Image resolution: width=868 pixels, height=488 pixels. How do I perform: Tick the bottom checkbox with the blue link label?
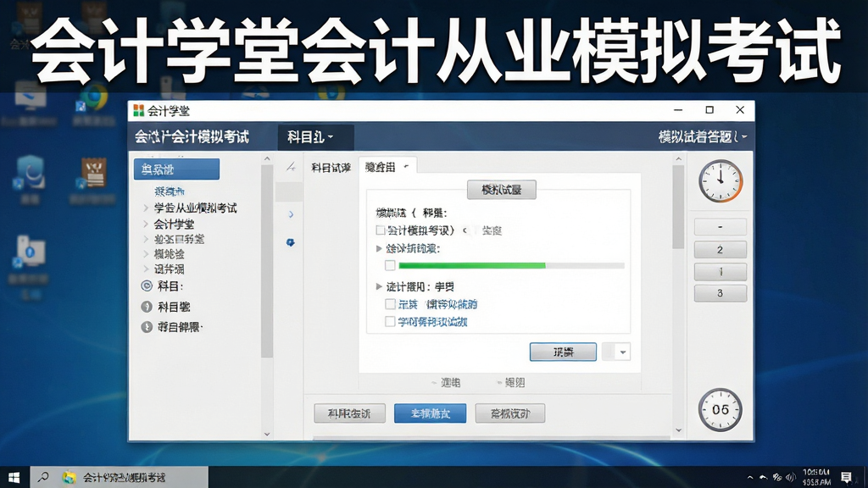pyautogui.click(x=390, y=322)
